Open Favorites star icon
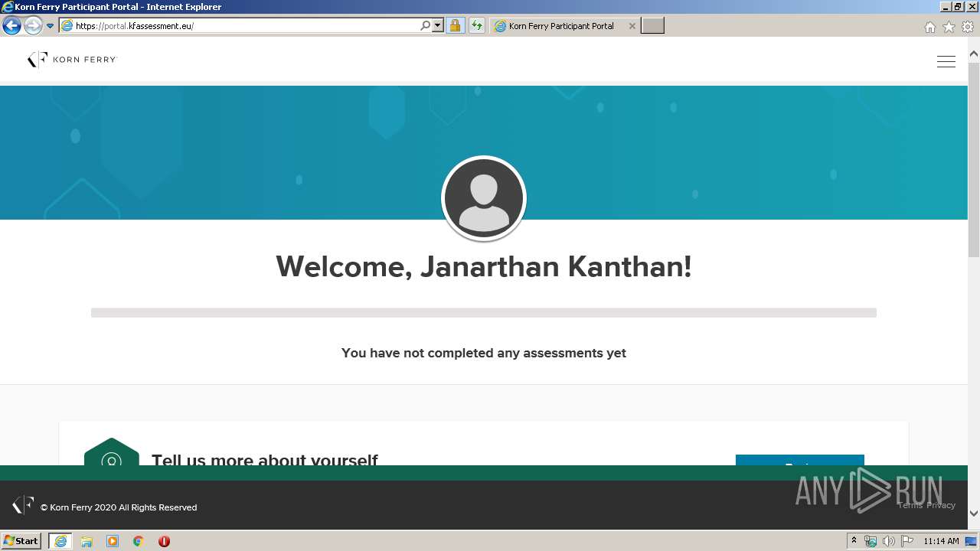Screen dimensions: 980x551 [949, 27]
